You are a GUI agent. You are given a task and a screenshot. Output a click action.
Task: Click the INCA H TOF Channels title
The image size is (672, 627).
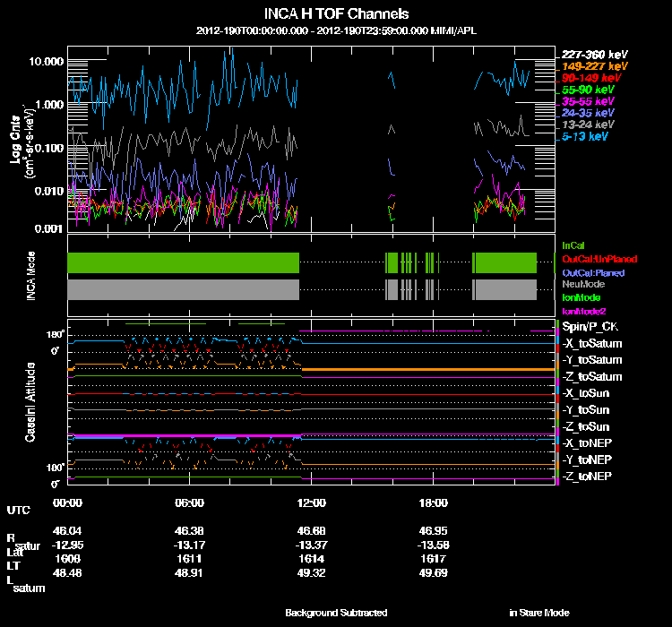pos(337,14)
